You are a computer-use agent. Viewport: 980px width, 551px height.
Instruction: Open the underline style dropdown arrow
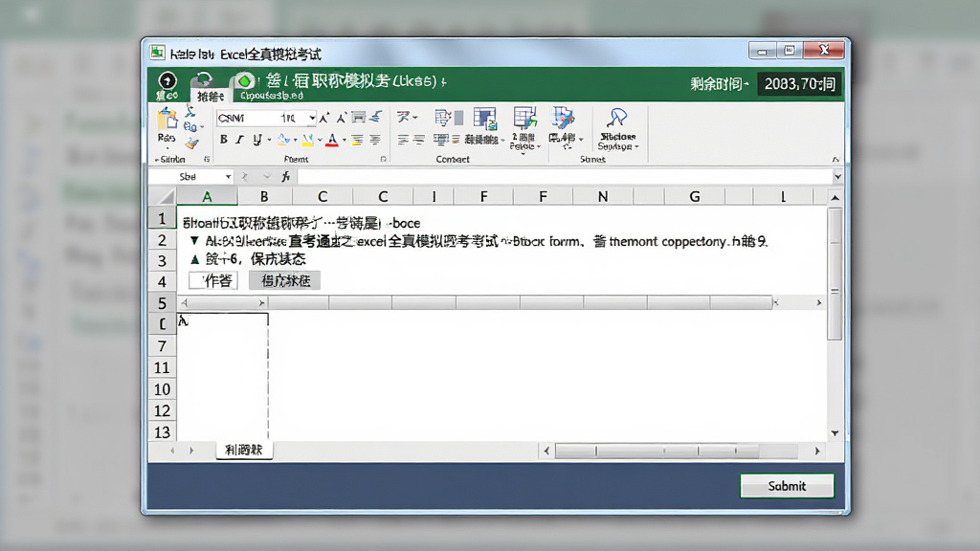[x=269, y=140]
